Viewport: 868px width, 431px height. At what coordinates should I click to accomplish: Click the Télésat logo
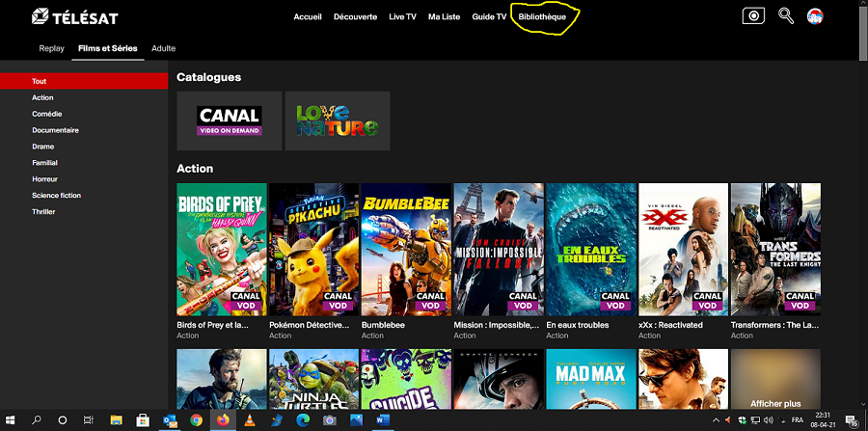[x=74, y=17]
